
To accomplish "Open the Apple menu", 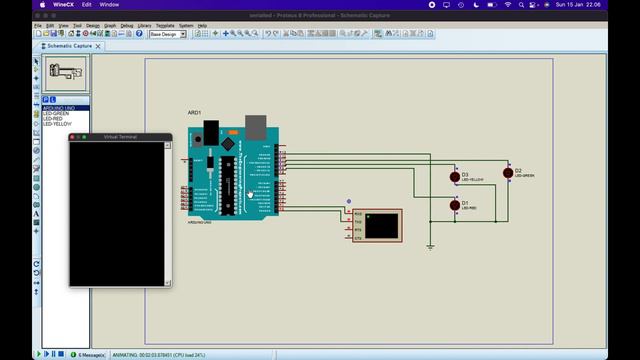I will coord(42,5).
